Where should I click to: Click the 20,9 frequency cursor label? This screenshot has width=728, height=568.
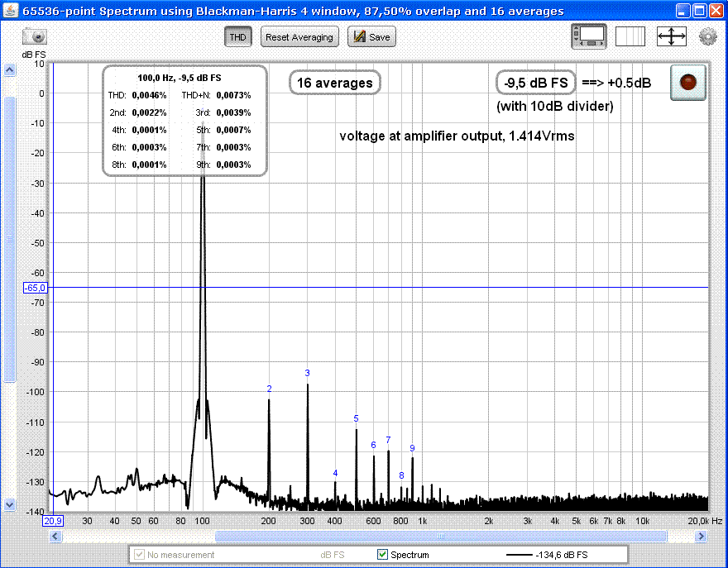[x=53, y=521]
